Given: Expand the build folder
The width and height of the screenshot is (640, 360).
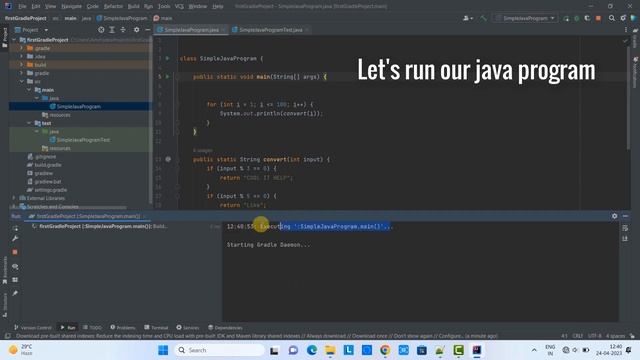Looking at the screenshot, I should [x=22, y=64].
